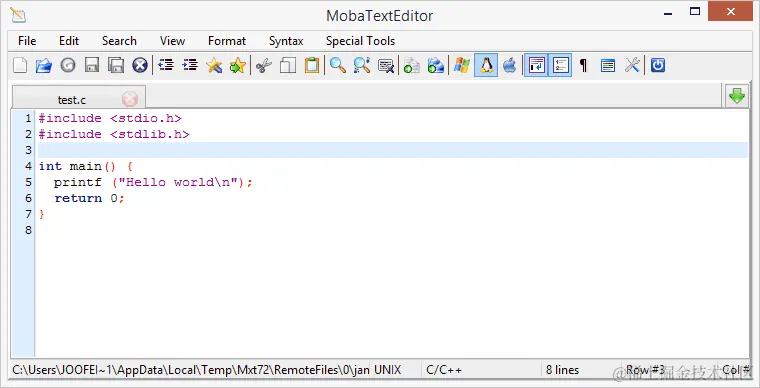Open the Edit menu

tap(69, 41)
